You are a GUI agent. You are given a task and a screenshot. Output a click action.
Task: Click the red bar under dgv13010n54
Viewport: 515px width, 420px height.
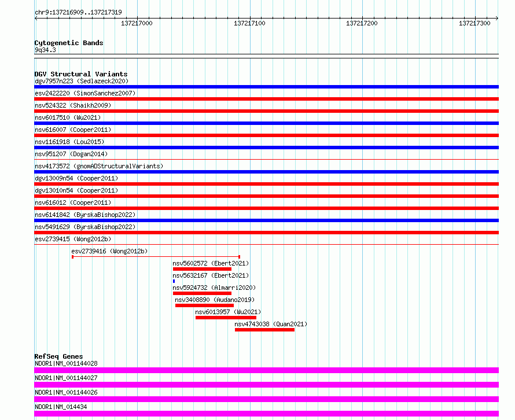[266, 196]
